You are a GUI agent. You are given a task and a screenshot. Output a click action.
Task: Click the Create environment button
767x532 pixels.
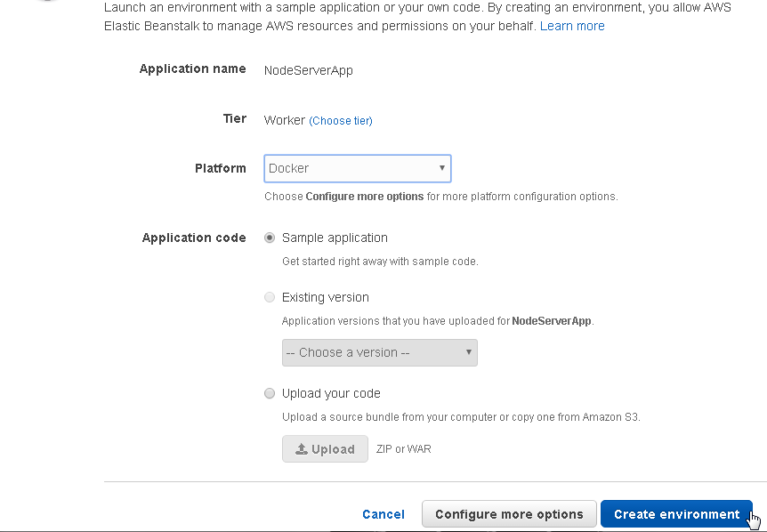pyautogui.click(x=676, y=514)
